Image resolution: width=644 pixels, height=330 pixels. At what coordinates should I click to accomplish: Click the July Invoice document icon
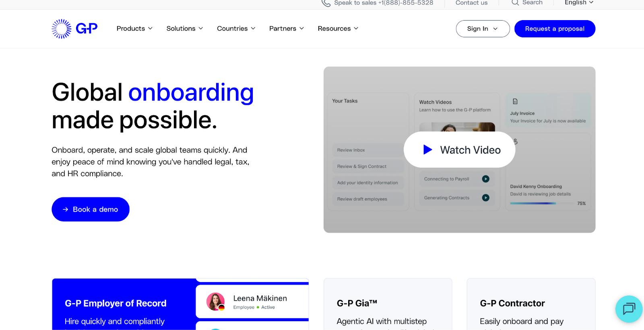(515, 101)
